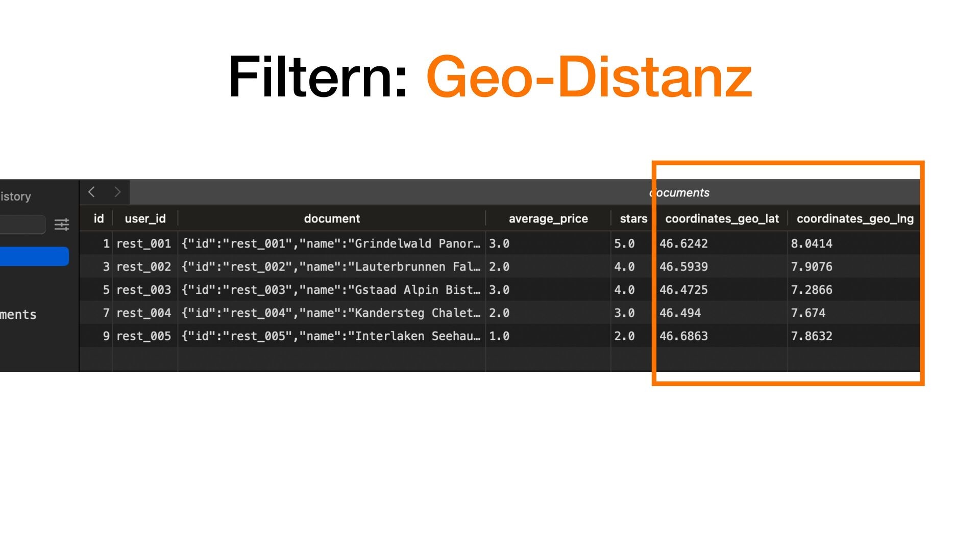Open the filter settings sliders icon
This screenshot has height=551, width=980.
pos(62,224)
